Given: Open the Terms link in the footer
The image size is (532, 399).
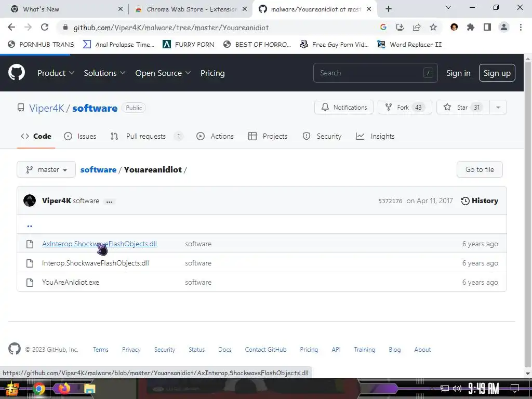Looking at the screenshot, I should tap(101, 349).
